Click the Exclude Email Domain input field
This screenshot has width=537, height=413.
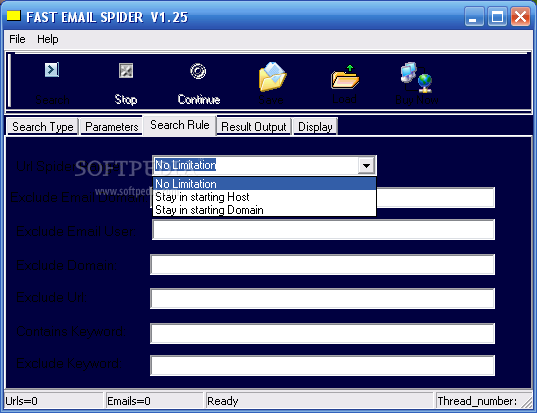[435, 197]
